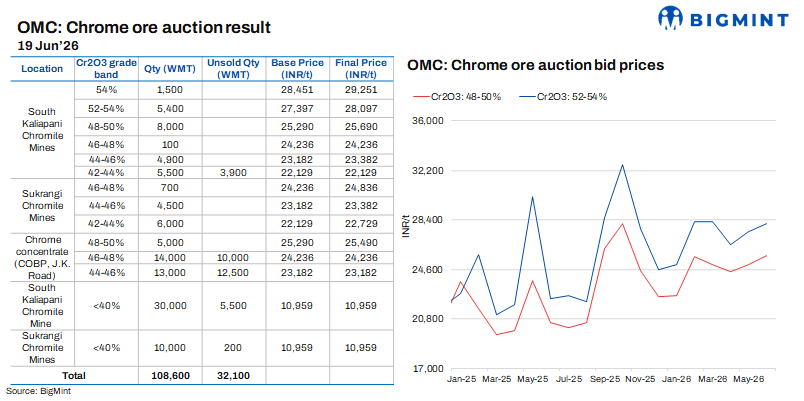This screenshot has width=804, height=401.
Task: Click the BIGMINT brand name text
Action: tap(740, 20)
